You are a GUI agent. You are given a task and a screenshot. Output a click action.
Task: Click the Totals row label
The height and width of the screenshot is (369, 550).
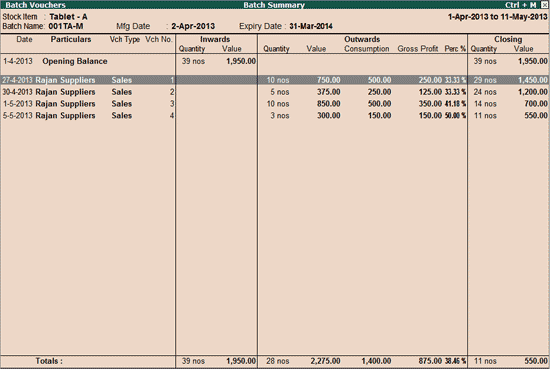coord(49,361)
